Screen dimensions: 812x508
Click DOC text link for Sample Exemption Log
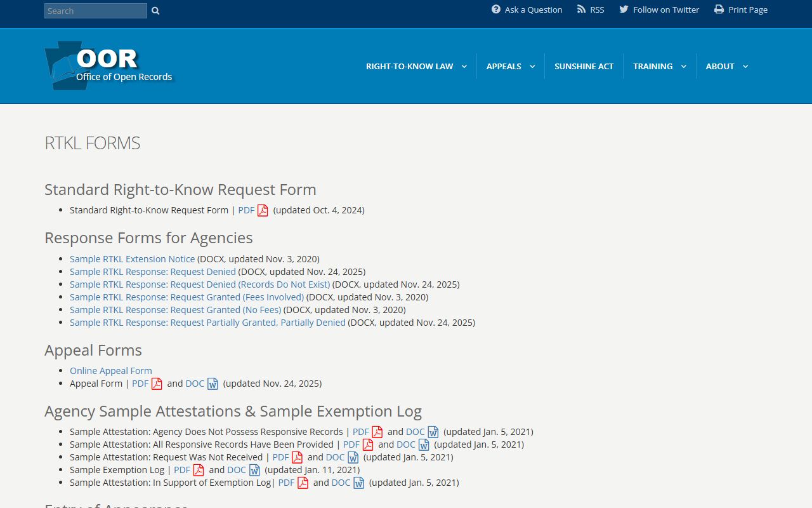pyautogui.click(x=237, y=470)
